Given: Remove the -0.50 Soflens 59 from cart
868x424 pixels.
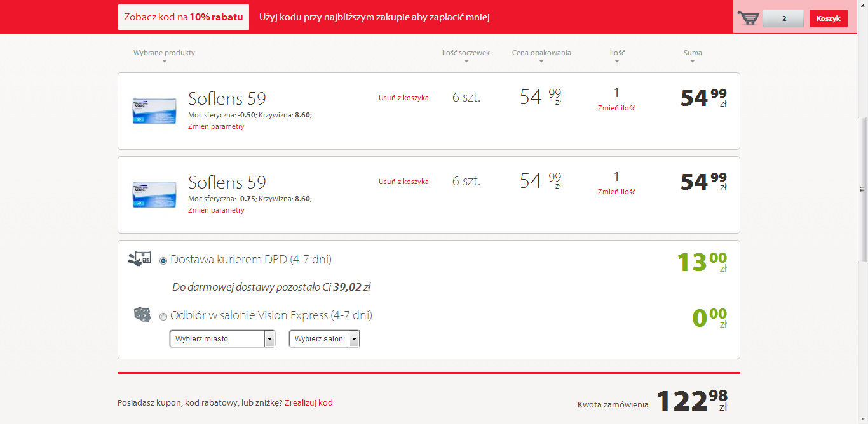Looking at the screenshot, I should pyautogui.click(x=403, y=98).
